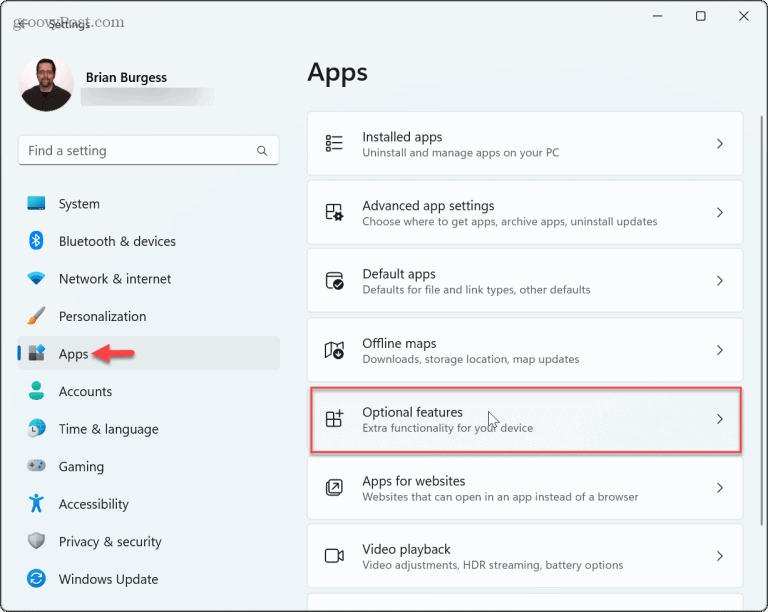Click the Apps for websites icon

(334, 488)
